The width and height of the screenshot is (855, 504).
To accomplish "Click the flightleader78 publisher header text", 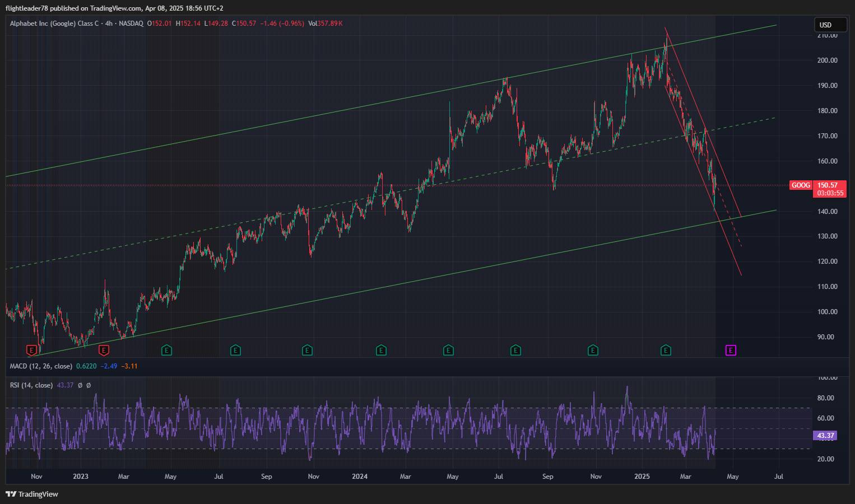I will tap(27, 8).
